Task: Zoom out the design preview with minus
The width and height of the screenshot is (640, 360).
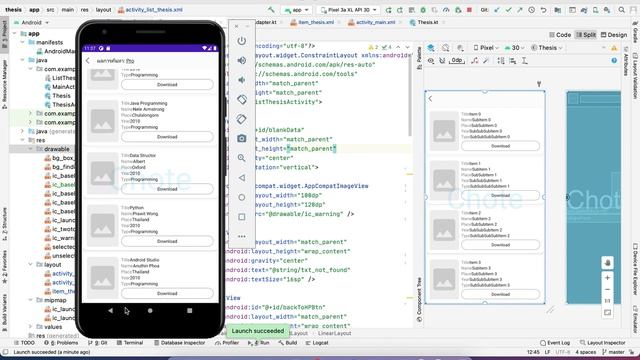Action: pos(607,289)
